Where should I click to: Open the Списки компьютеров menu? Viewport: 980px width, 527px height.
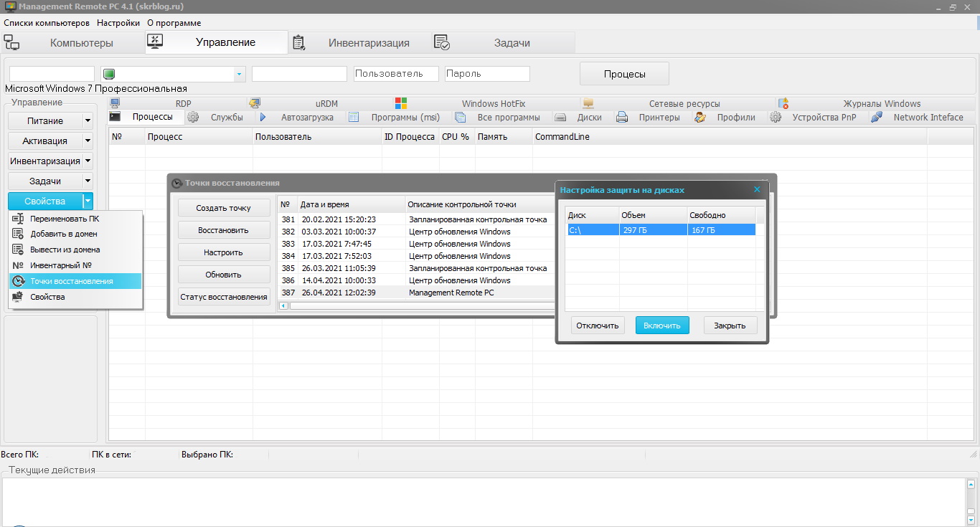click(47, 23)
